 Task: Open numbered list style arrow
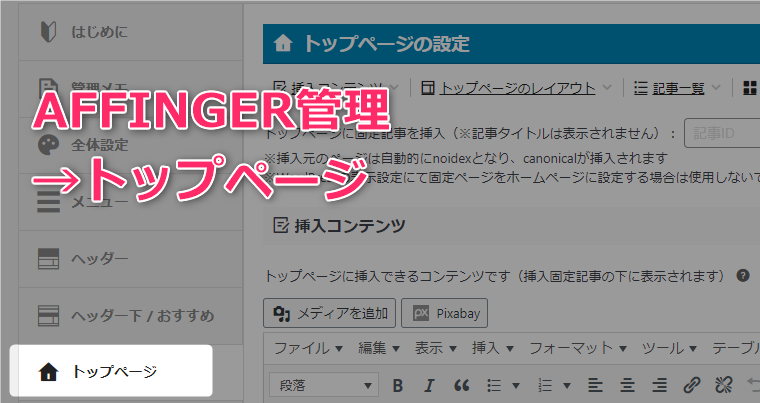[x=567, y=386]
